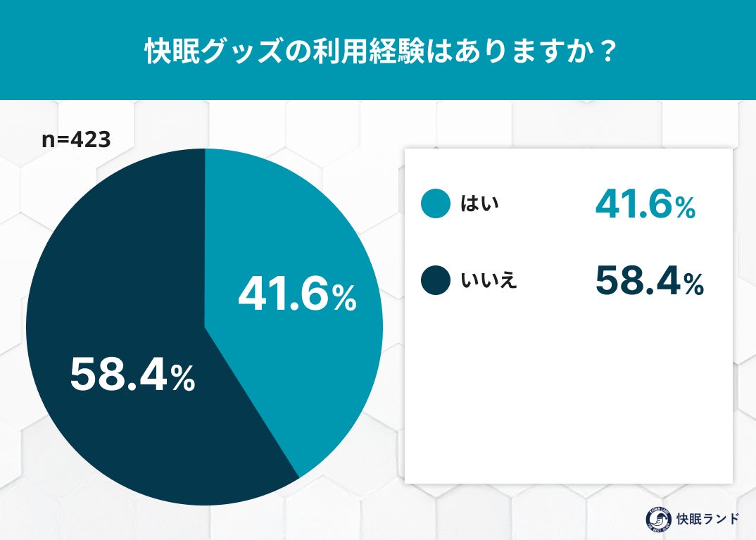The height and width of the screenshot is (540, 756).
Task: Click the pie center where slices meet
Action: coord(205,327)
